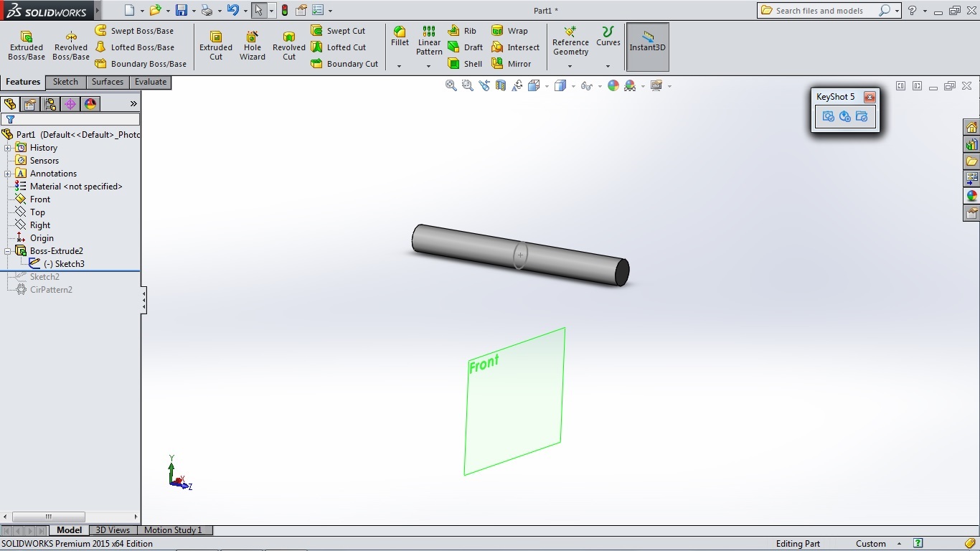Select the Intersect tool
The width and height of the screenshot is (980, 551).
click(515, 47)
